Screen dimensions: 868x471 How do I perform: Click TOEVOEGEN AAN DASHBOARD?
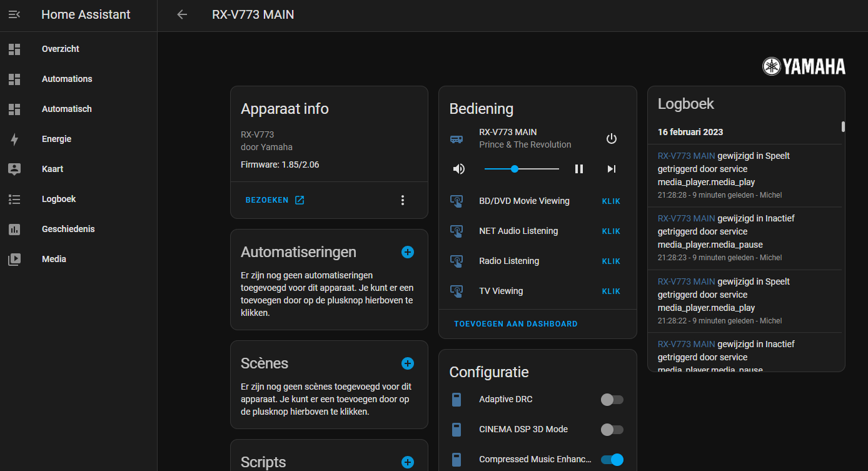(x=515, y=323)
